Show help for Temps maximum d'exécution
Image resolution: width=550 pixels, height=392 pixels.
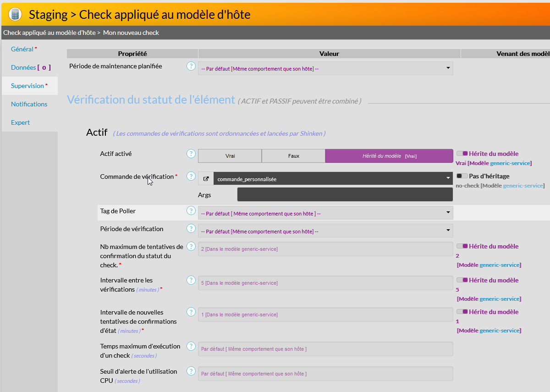tap(191, 346)
